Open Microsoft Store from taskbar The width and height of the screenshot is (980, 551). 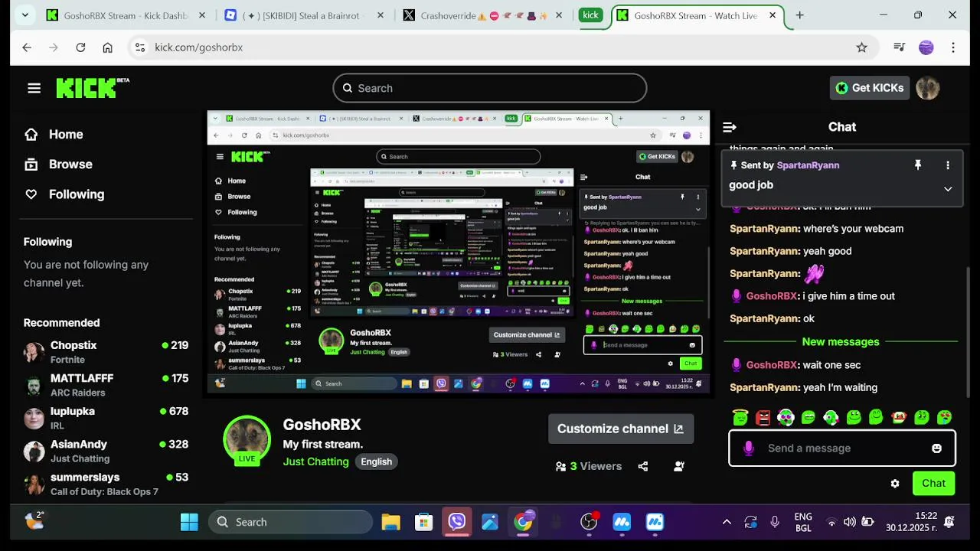tap(424, 522)
